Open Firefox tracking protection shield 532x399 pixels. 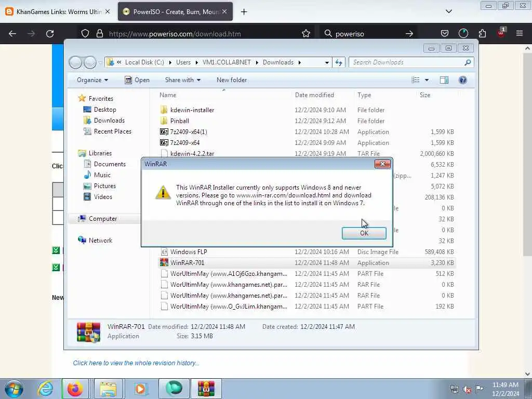point(85,34)
